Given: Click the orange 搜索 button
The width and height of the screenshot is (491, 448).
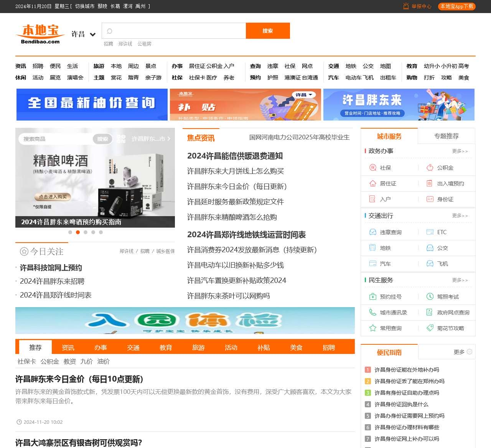Looking at the screenshot, I should point(268,31).
